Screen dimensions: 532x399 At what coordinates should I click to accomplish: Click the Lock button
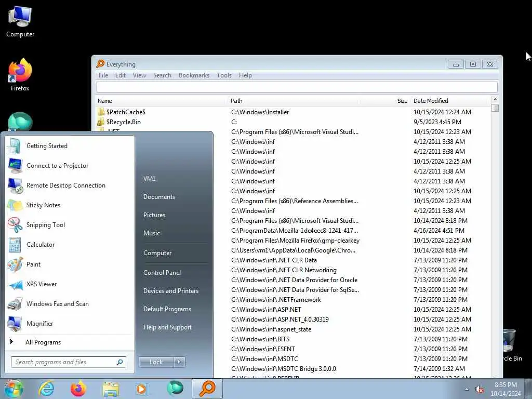(x=156, y=362)
